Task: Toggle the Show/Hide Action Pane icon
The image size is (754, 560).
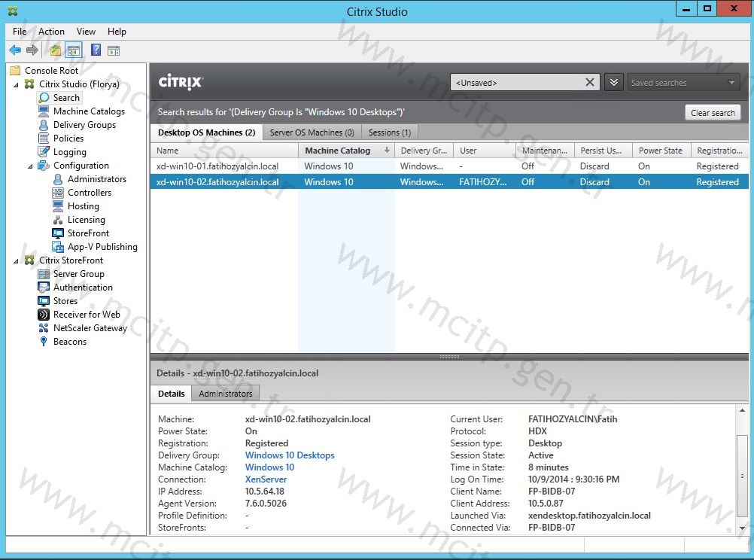Action: [x=114, y=50]
